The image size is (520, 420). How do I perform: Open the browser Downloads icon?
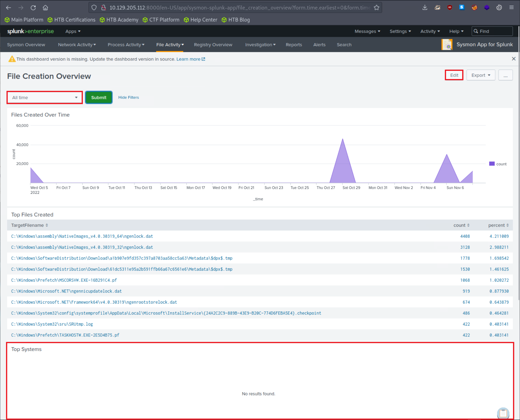(425, 7)
